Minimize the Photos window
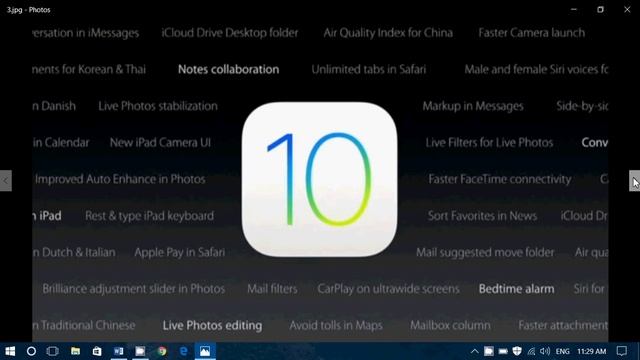This screenshot has height=360, width=640. (574, 9)
